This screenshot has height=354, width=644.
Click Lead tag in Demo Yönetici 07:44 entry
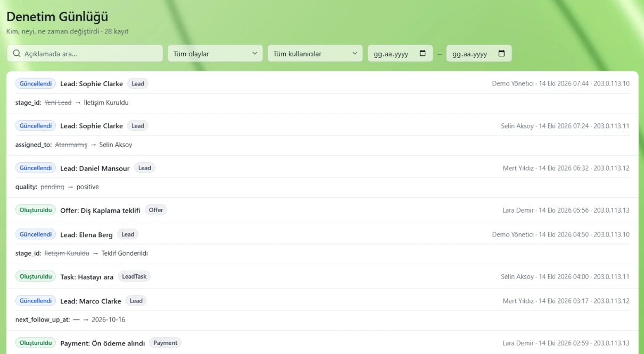pos(138,83)
